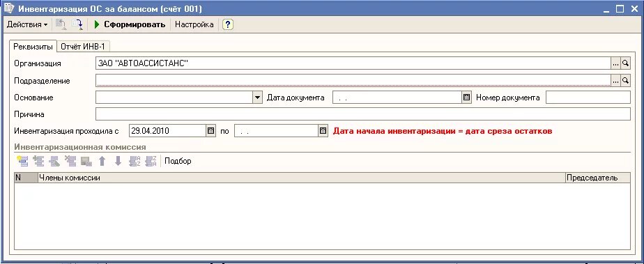Image resolution: width=644 pixels, height=264 pixels.
Task: Open the Действия menu
Action: tap(27, 24)
